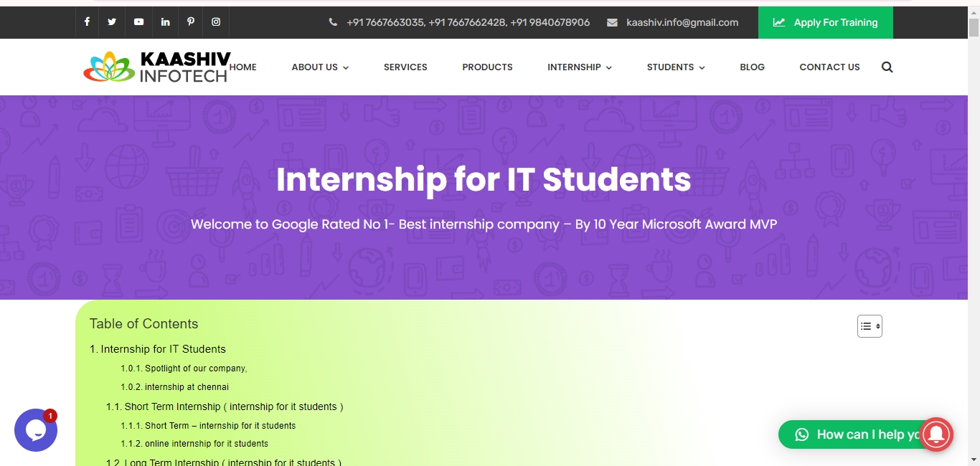Open the Instagram social icon
This screenshot has height=466, width=980.
coord(216,22)
